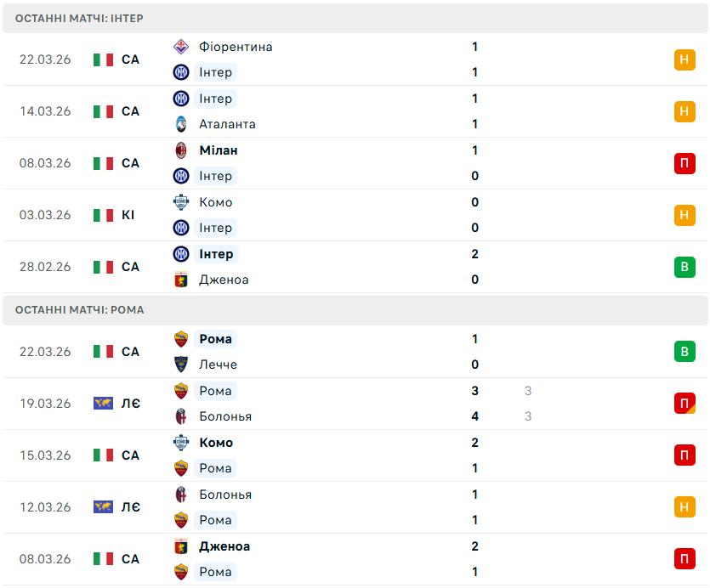Image resolution: width=710 pixels, height=588 pixels.
Task: Click the Milan club crest icon
Action: click(180, 150)
